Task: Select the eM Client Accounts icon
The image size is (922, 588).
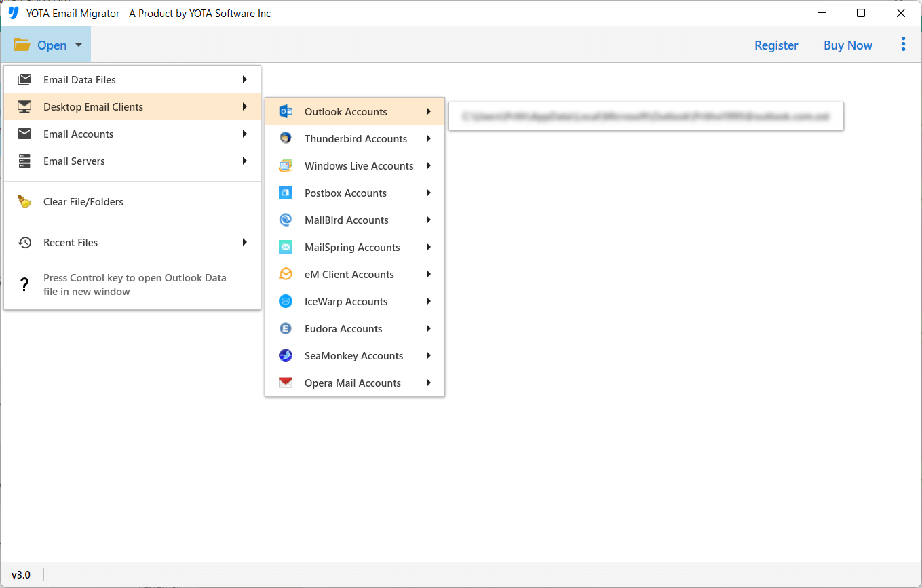Action: pyautogui.click(x=285, y=274)
